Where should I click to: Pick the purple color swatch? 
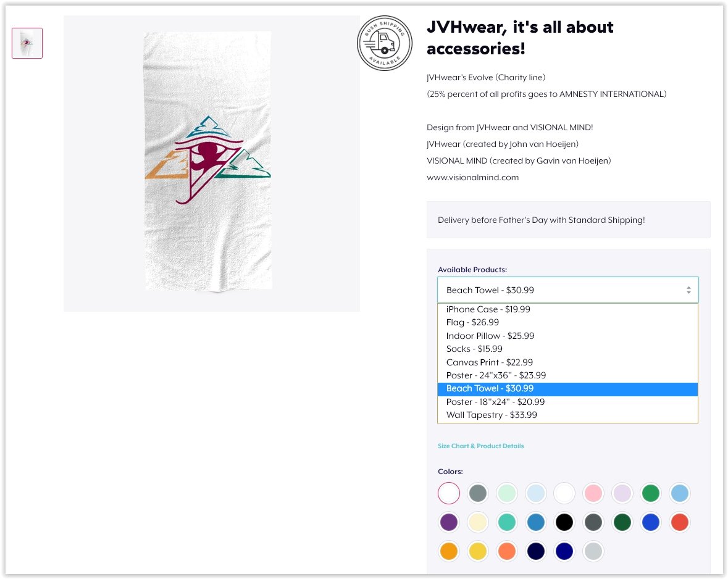[x=449, y=522]
